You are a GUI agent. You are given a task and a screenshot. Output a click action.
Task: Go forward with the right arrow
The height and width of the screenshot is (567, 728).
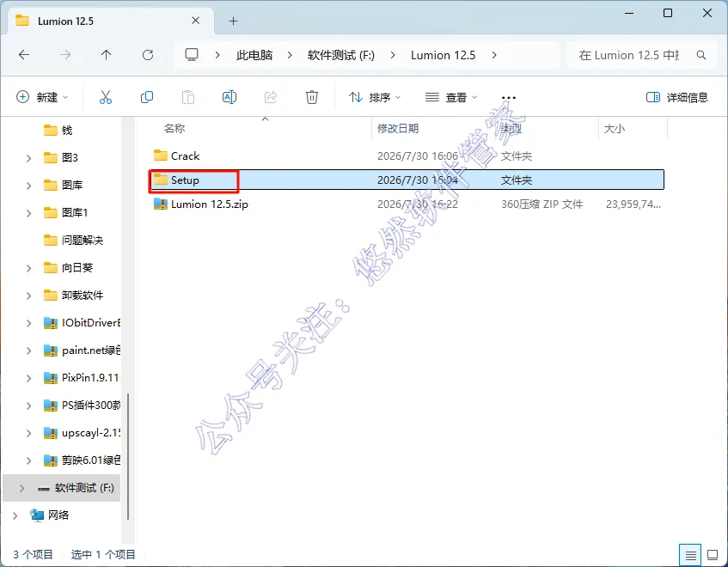(x=65, y=55)
